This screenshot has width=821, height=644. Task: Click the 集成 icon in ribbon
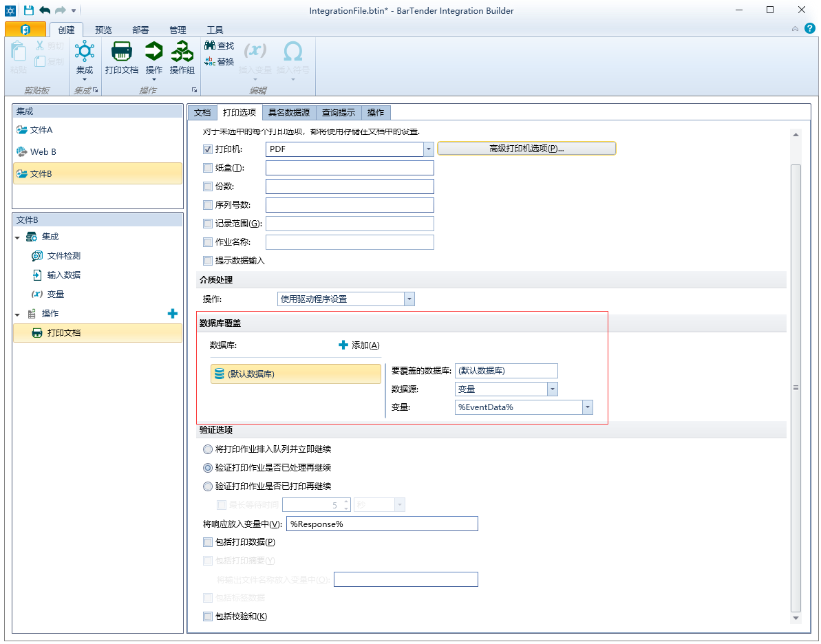coord(84,52)
